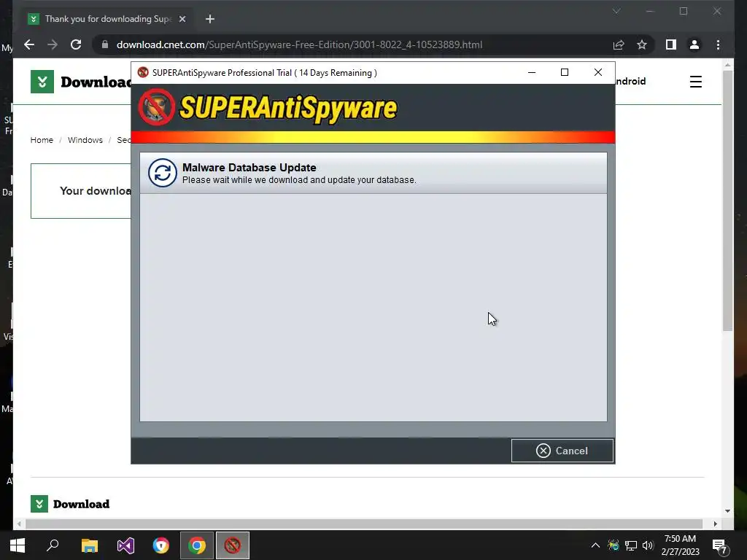Reload the CNET download page
Screen dimensions: 747x560
tap(76, 44)
